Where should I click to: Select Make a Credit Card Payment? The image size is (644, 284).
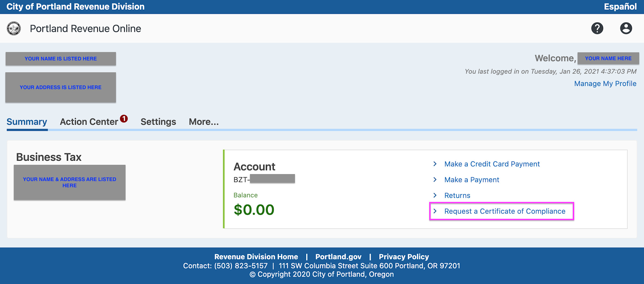point(492,164)
